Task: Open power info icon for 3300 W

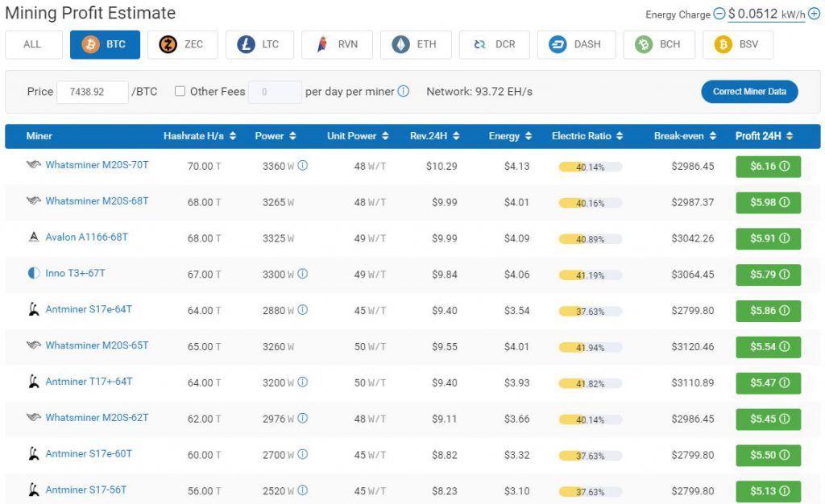Action: (x=303, y=275)
